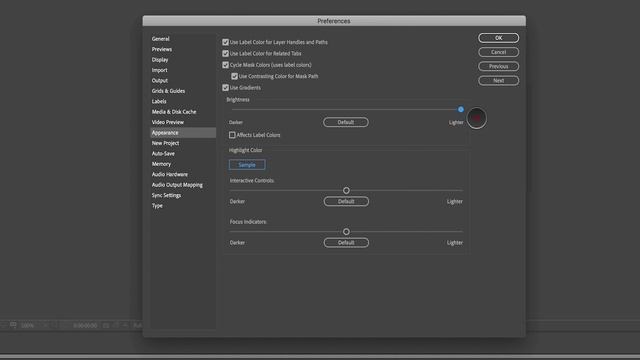Disable Use Contrasting Color for Mask Path
640x360 pixels.
click(234, 76)
